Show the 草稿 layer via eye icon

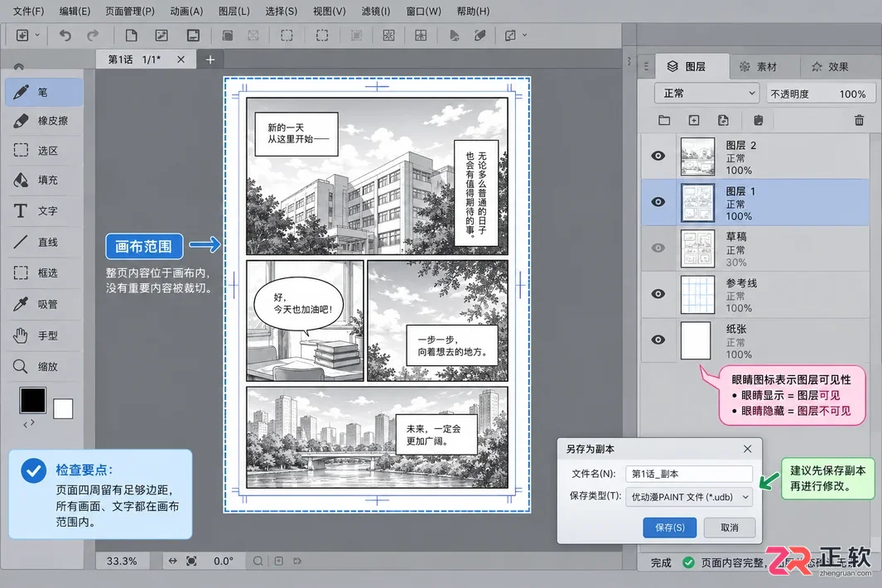(x=658, y=248)
